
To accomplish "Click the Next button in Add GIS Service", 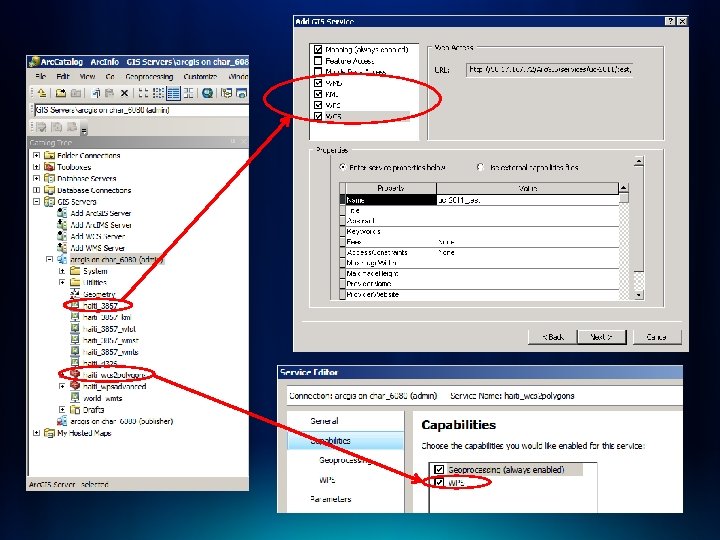I will (x=602, y=337).
